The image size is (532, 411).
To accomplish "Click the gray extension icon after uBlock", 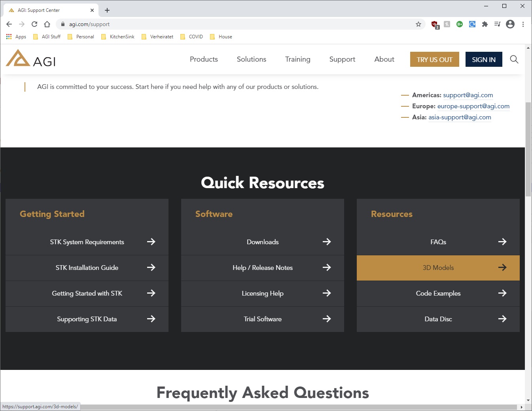I will click(x=447, y=24).
